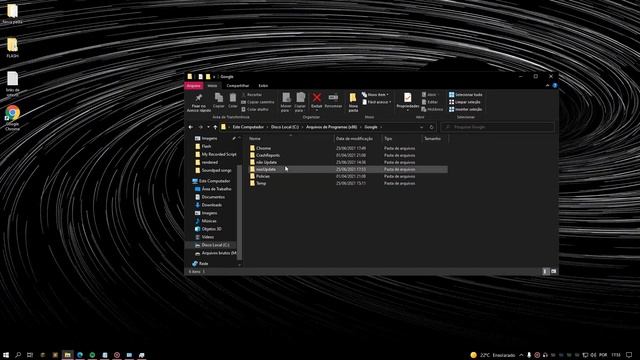This screenshot has width=640, height=360.
Task: Click Arquivos de Programas (x86) breadcrumb
Action: tap(331, 127)
